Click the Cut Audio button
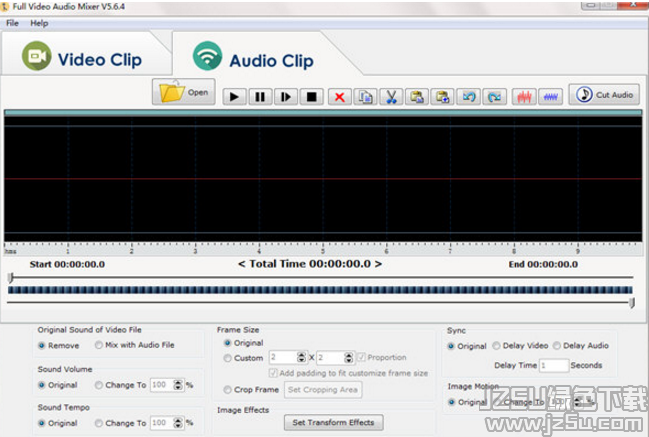 coord(604,94)
